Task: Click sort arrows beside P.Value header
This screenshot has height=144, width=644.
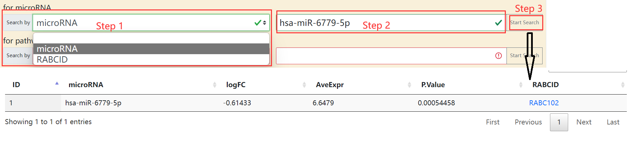Action: [521, 85]
